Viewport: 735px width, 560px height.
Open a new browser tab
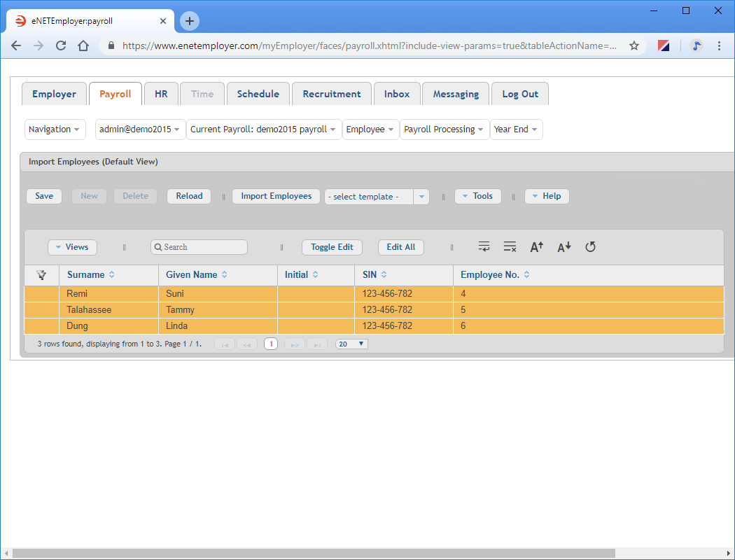point(190,20)
